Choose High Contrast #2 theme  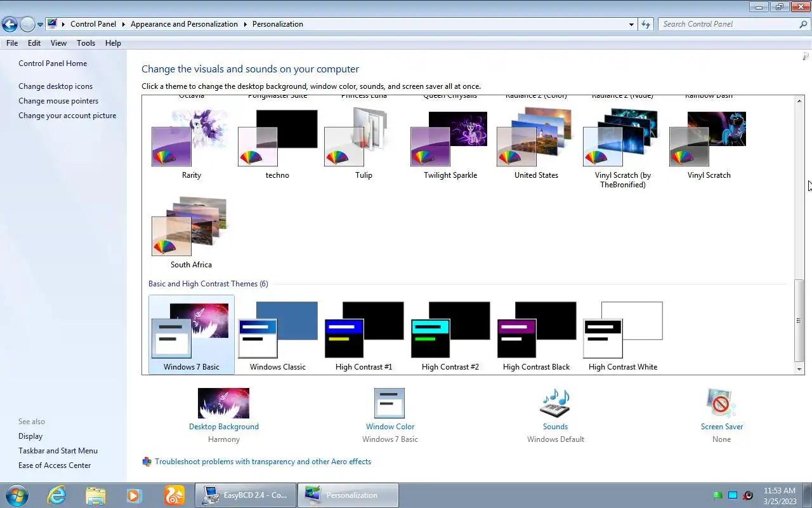(x=450, y=335)
